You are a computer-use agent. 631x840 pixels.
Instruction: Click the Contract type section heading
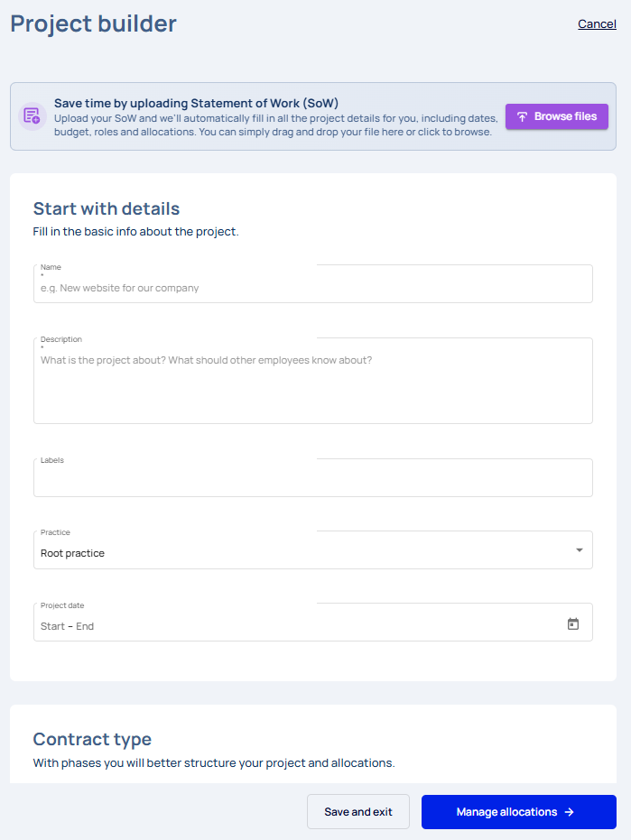92,739
